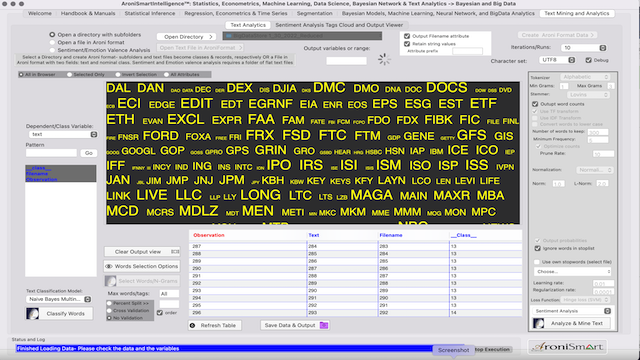Click the eye icon on Words Selection Options
This screenshot has height=360, width=640.
pos(109,266)
